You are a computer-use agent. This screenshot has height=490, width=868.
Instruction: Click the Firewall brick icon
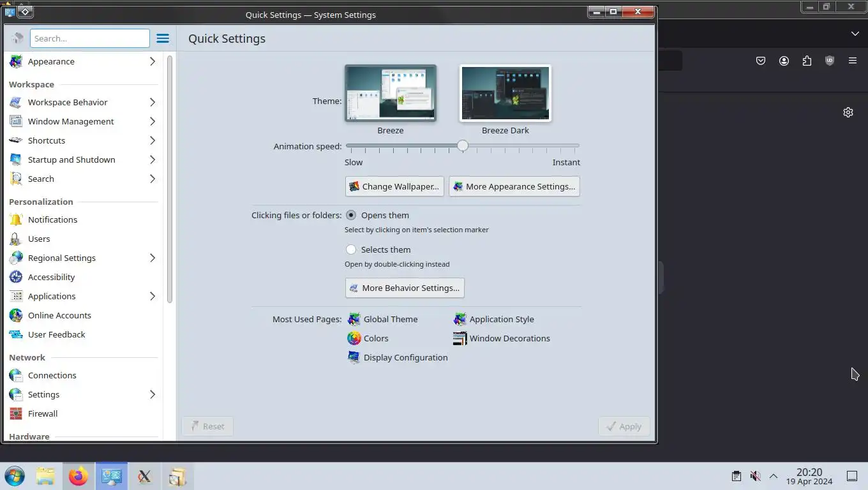16,413
